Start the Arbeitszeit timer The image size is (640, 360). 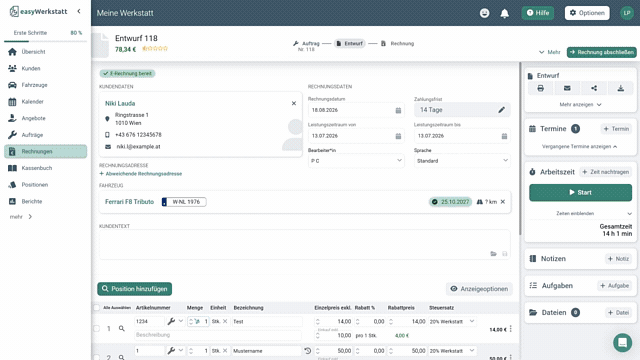pyautogui.click(x=580, y=192)
